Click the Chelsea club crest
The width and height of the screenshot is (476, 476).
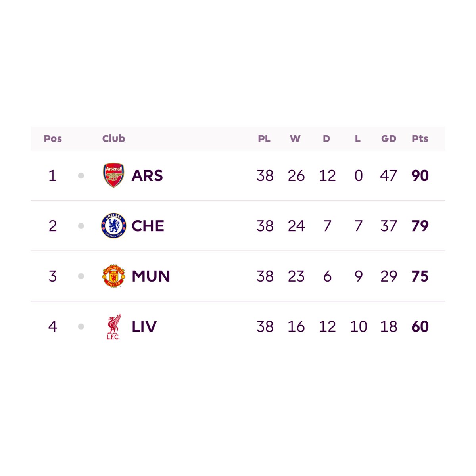[113, 226]
